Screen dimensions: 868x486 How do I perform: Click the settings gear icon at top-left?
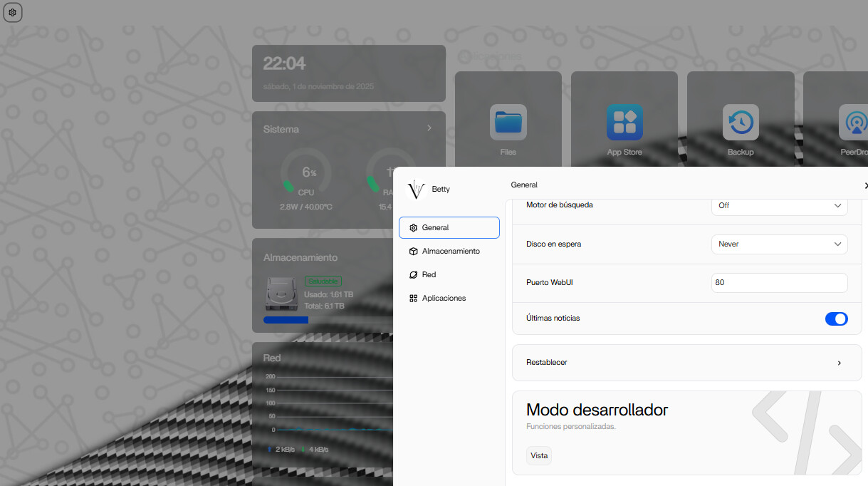[12, 12]
